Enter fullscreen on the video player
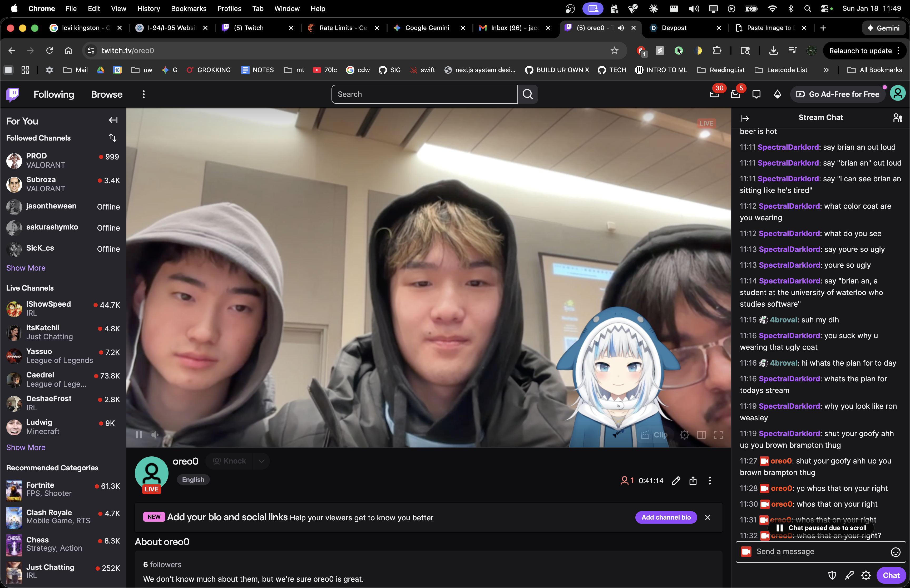Viewport: 910px width, 588px height. point(718,435)
